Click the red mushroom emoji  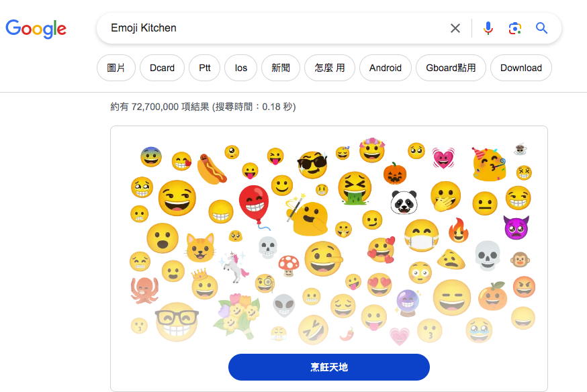pos(289,266)
